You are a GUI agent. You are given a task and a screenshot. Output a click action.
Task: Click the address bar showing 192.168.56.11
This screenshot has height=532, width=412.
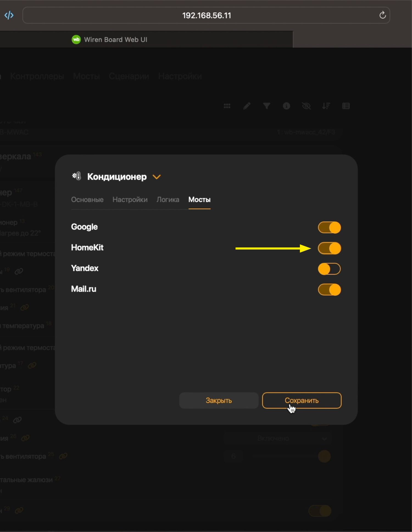[x=206, y=15]
